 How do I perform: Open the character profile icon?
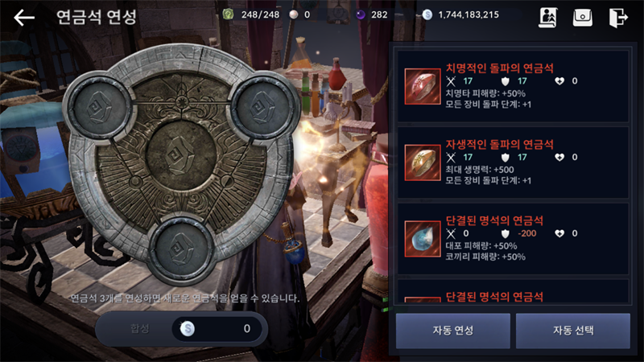pos(547,18)
